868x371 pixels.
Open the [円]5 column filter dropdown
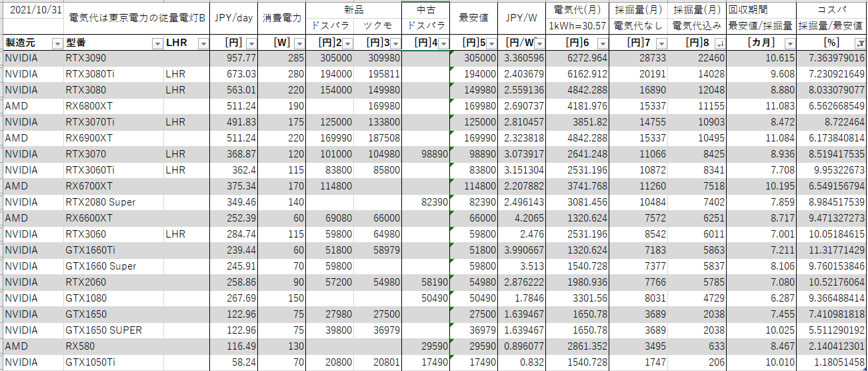[x=491, y=43]
